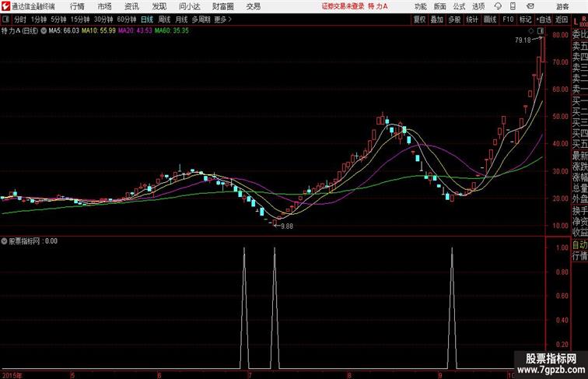This screenshot has width=588, height=379.
Task: Add stock via +自选 button
Action: pos(544,19)
